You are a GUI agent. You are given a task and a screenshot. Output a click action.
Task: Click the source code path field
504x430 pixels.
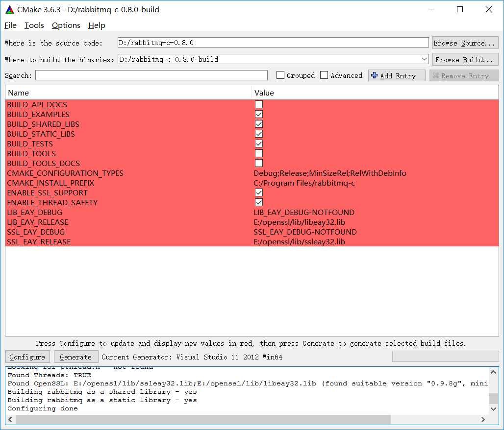point(273,43)
